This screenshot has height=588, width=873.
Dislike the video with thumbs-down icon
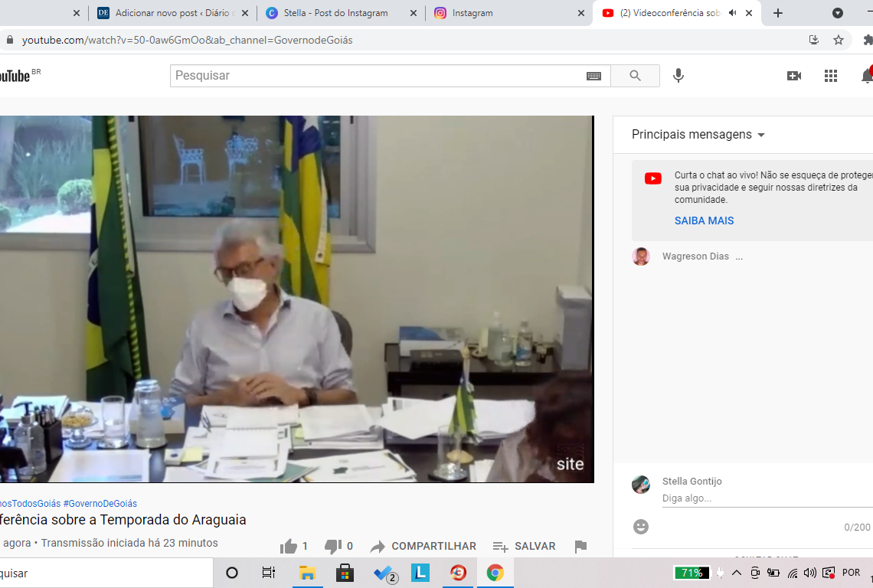click(333, 546)
